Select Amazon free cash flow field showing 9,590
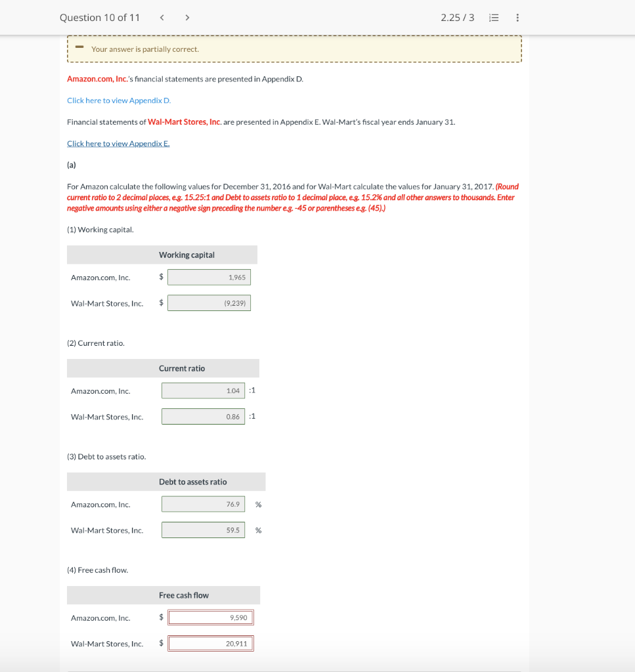This screenshot has width=635, height=672. pos(211,618)
